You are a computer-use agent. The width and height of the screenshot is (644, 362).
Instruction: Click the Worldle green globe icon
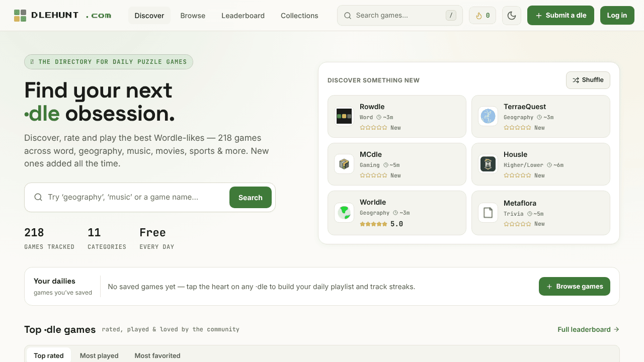[x=344, y=213]
